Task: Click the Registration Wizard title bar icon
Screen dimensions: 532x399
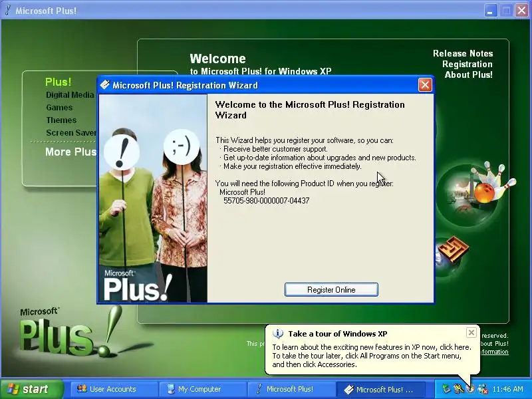Action: 105,85
